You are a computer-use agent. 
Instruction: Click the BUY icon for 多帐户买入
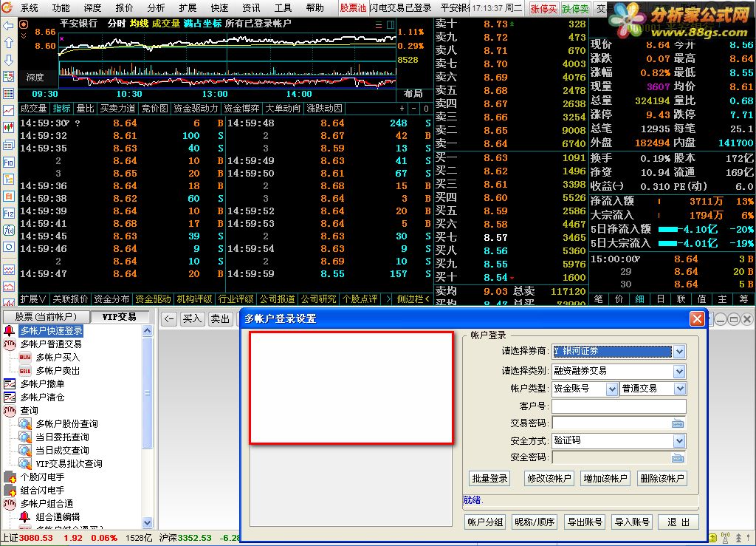(x=25, y=358)
